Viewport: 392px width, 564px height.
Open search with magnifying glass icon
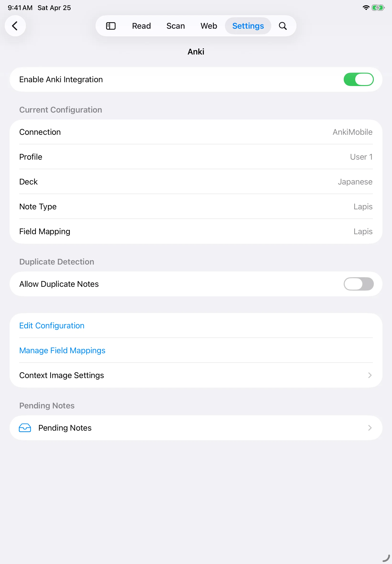[283, 26]
